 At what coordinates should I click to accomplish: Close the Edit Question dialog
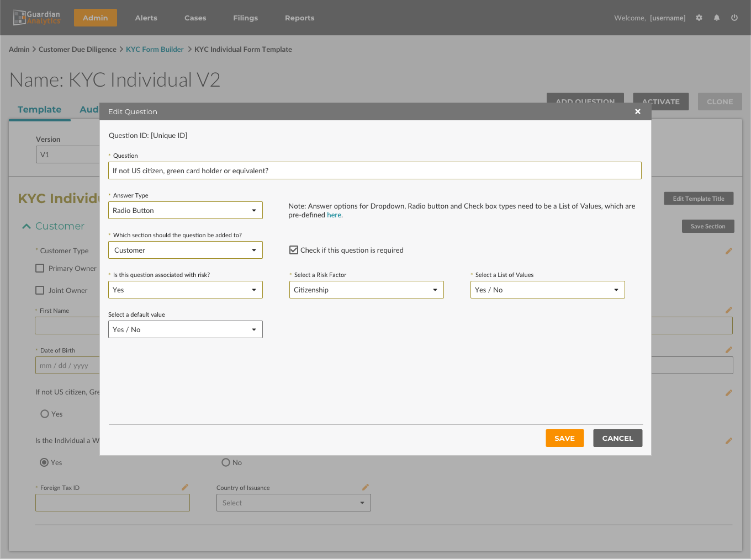pyautogui.click(x=638, y=111)
